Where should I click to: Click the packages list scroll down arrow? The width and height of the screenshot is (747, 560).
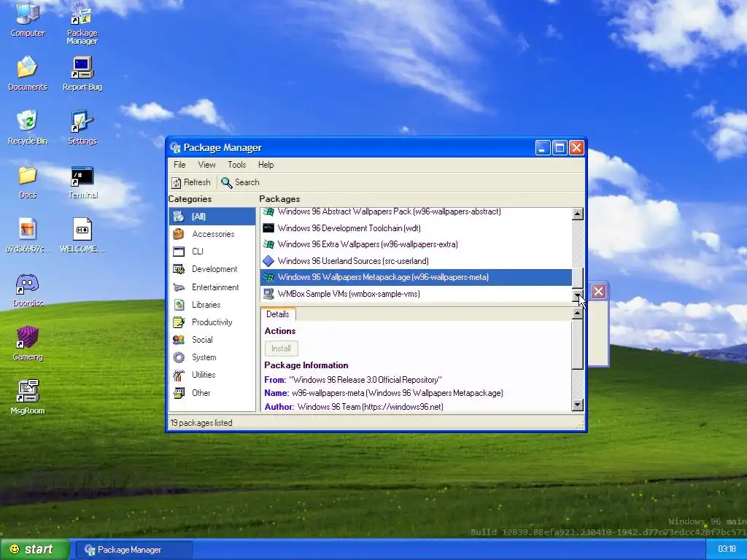(578, 296)
